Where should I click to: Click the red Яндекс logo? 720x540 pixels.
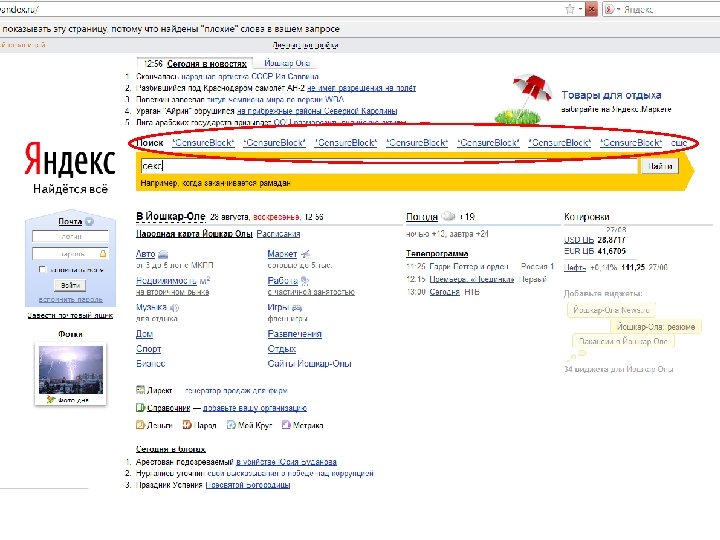(70, 159)
